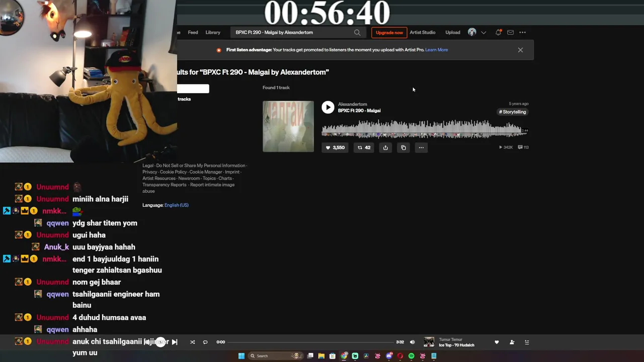Click username Anuk_k in chat
The image size is (644, 362).
56,247
